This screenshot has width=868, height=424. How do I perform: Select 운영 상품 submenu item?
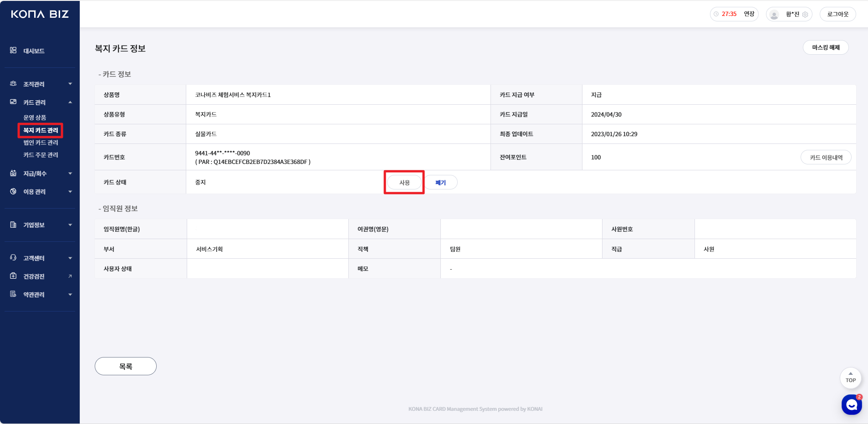[x=35, y=117]
